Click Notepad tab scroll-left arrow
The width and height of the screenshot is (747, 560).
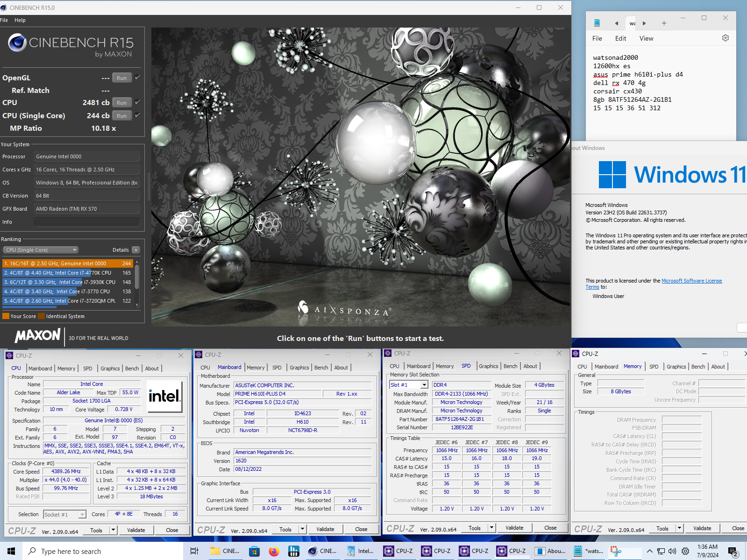(616, 23)
